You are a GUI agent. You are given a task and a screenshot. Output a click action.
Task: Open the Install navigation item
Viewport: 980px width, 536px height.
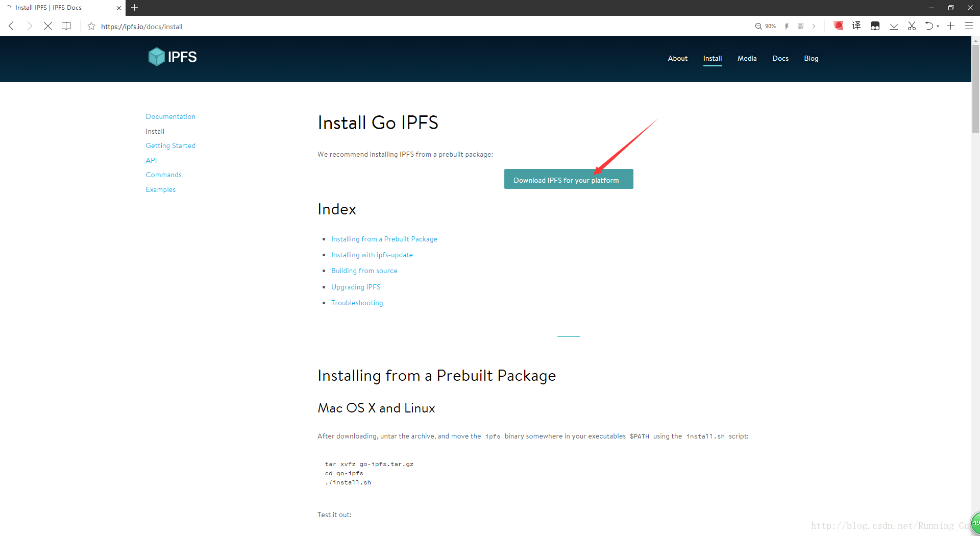tap(712, 58)
